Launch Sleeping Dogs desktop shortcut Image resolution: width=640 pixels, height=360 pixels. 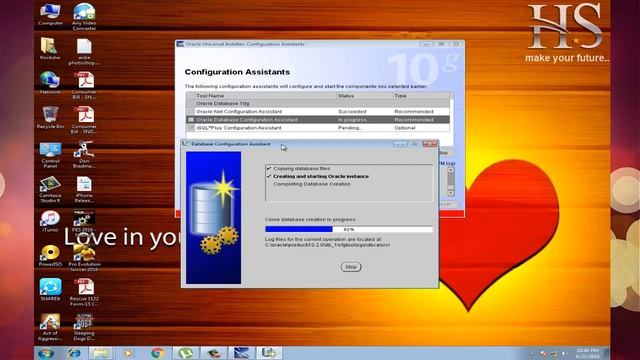point(84,327)
